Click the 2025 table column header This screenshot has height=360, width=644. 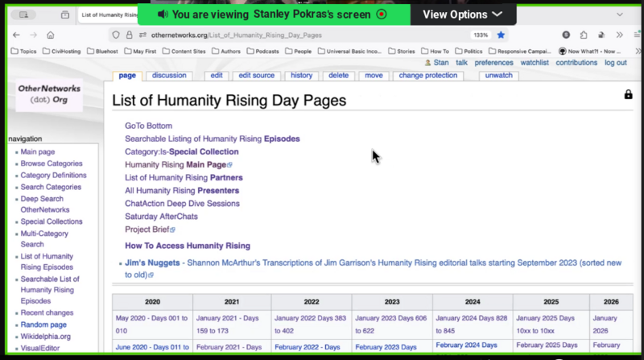pyautogui.click(x=551, y=302)
